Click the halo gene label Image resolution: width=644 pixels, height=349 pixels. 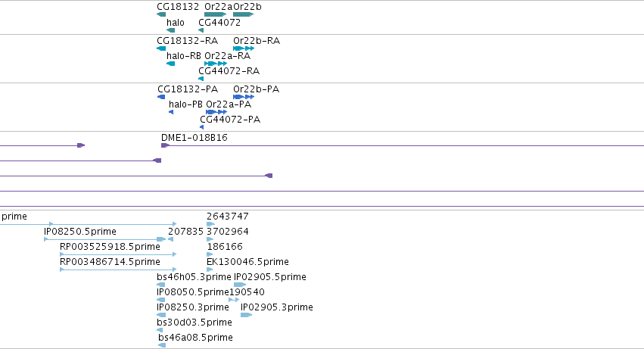tap(176, 23)
